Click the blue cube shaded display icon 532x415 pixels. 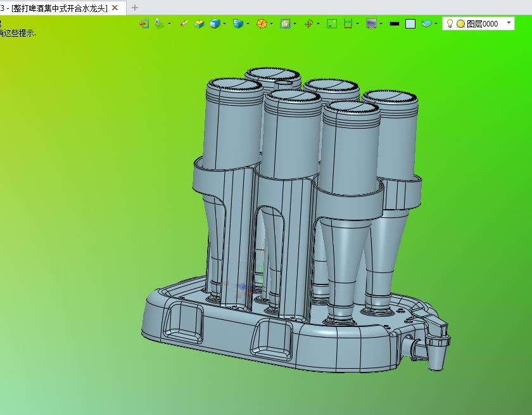(x=215, y=23)
